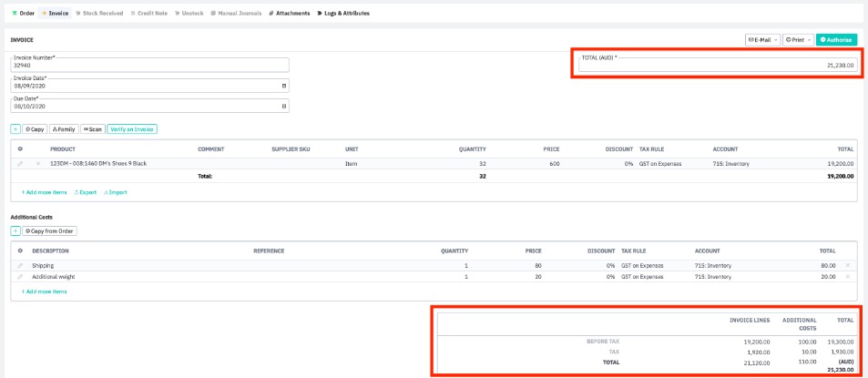Click the plus icon beside the Copy button
Viewport: 868px width, 378px height.
15,129
